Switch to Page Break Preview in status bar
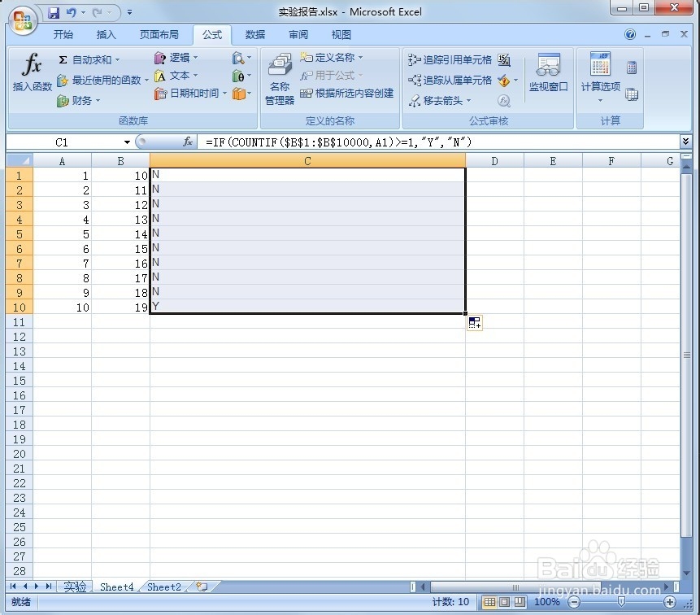The width and height of the screenshot is (700, 615). (x=520, y=602)
